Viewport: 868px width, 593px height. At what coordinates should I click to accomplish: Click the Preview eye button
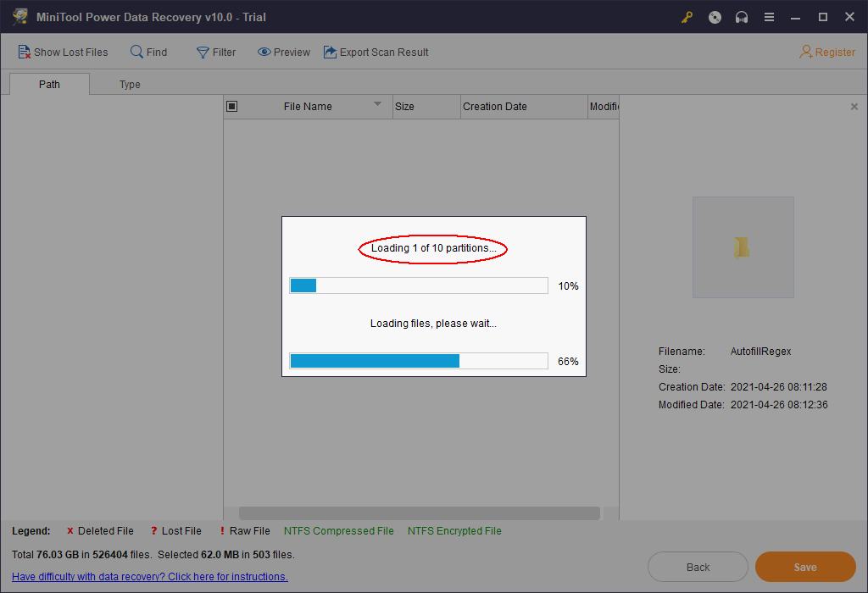point(283,52)
